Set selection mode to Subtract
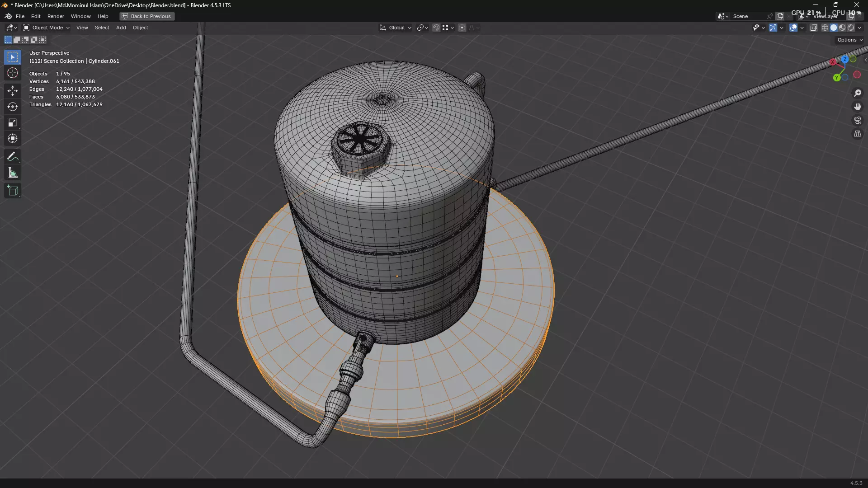 click(25, 40)
